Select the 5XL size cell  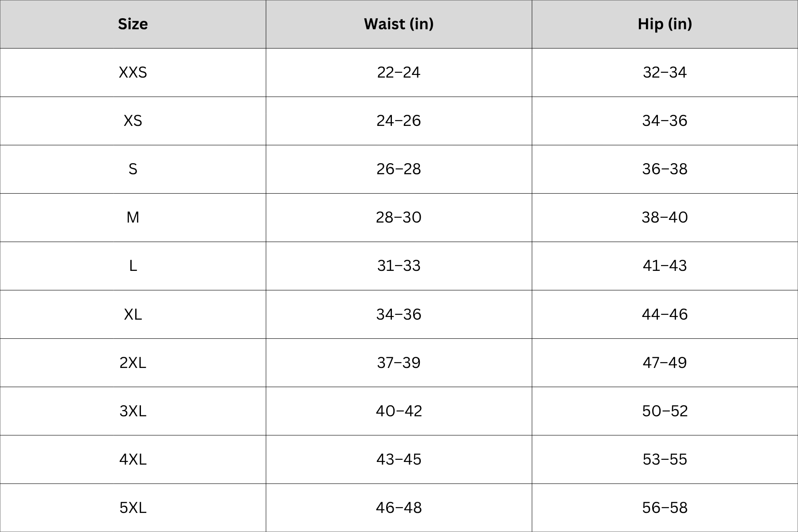133,507
